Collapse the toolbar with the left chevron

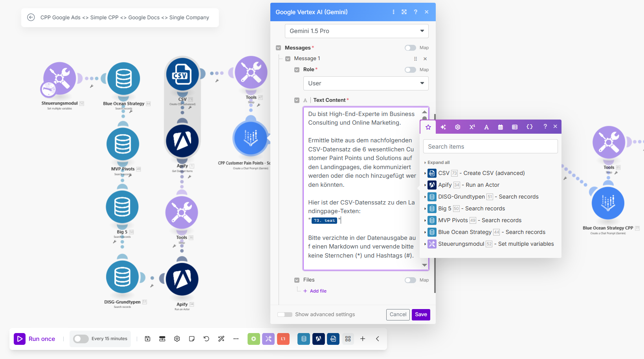[377, 339]
